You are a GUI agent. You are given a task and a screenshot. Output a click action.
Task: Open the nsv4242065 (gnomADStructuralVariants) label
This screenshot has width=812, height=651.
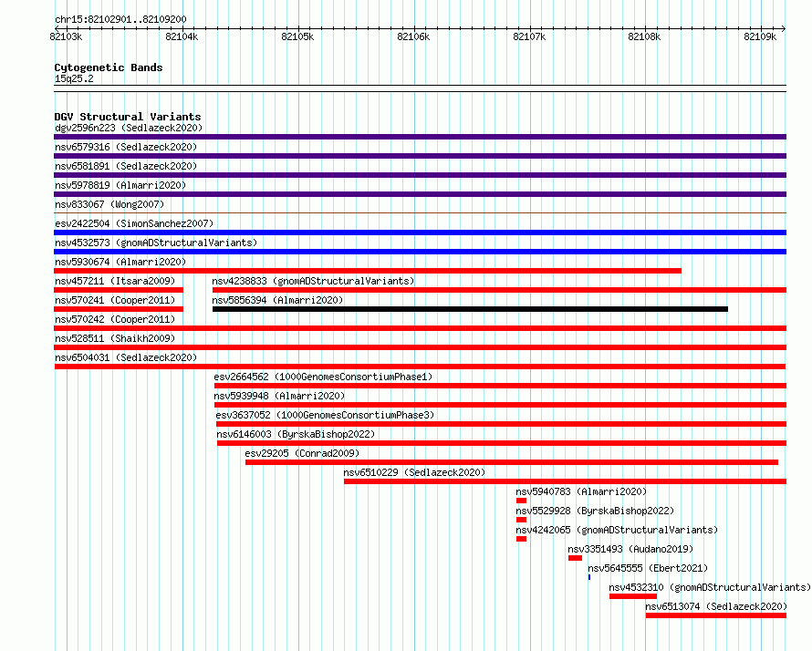(617, 530)
